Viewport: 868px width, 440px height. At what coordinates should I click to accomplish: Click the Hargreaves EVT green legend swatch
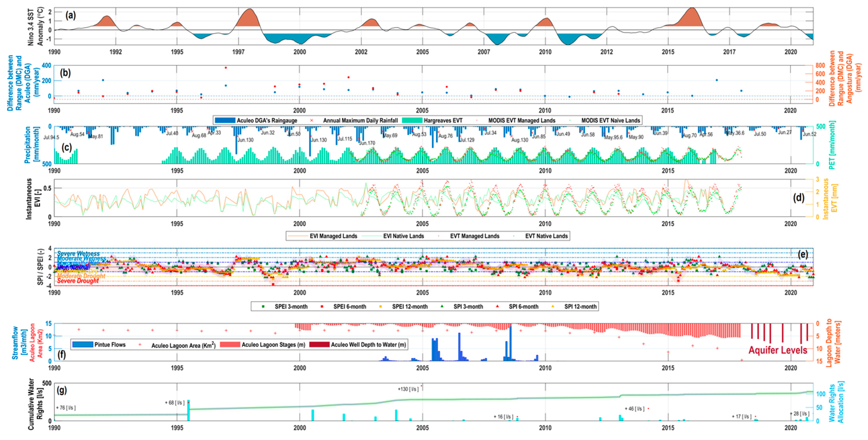pyautogui.click(x=412, y=120)
